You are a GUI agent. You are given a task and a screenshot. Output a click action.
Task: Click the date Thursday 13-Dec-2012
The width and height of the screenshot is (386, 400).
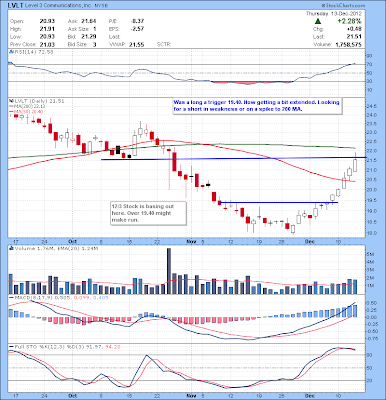[334, 14]
